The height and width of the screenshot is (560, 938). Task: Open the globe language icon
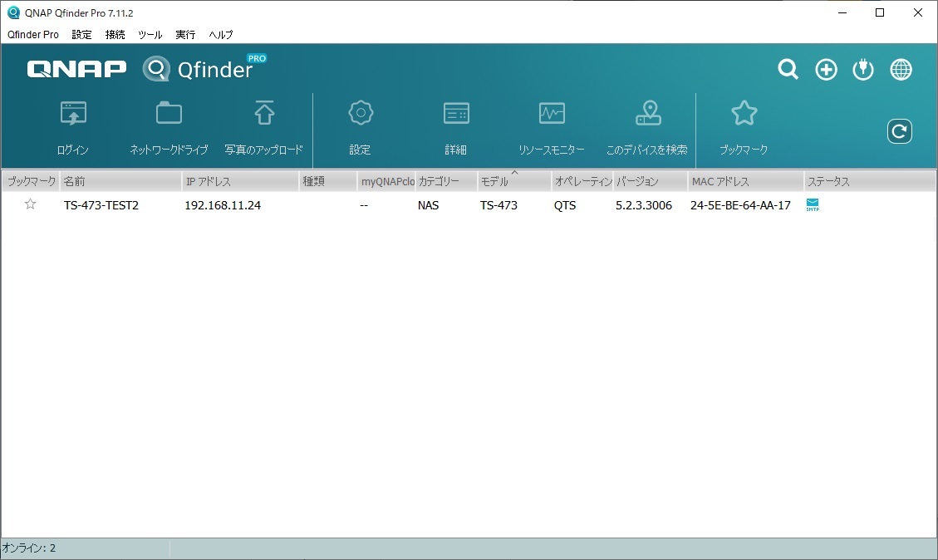tap(901, 70)
